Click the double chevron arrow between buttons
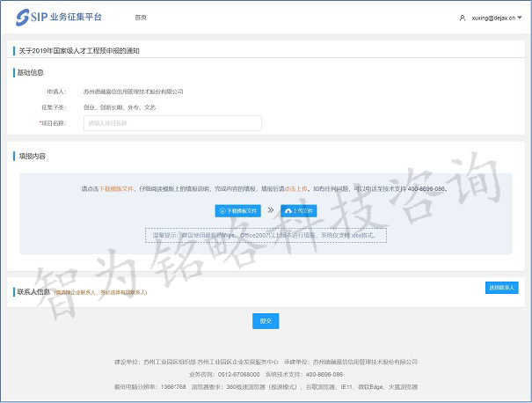532x403 pixels. point(271,210)
